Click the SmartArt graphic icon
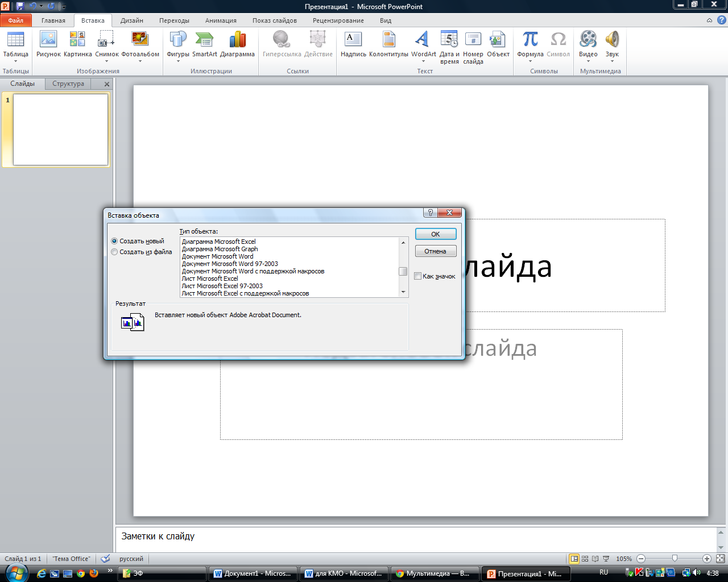The height and width of the screenshot is (582, 728). 204,44
